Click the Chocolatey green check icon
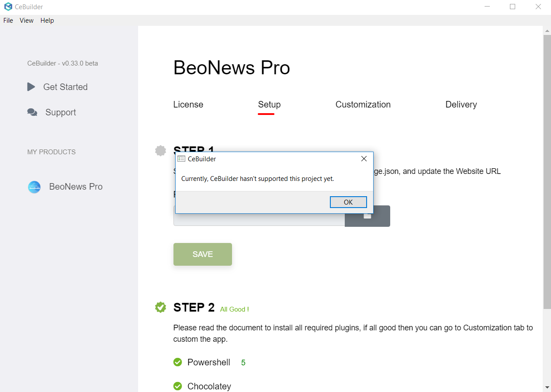 (177, 386)
